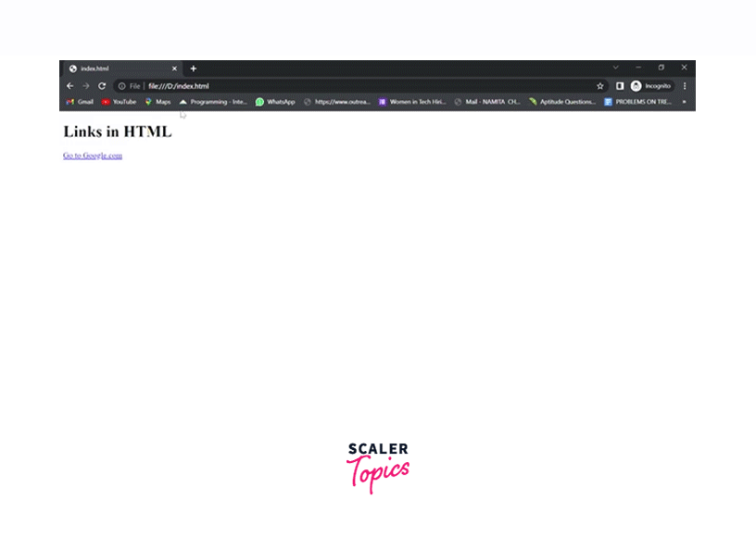Expand hidden bookmarks with the overflow chevron
Screen dimensions: 756x537
point(684,102)
